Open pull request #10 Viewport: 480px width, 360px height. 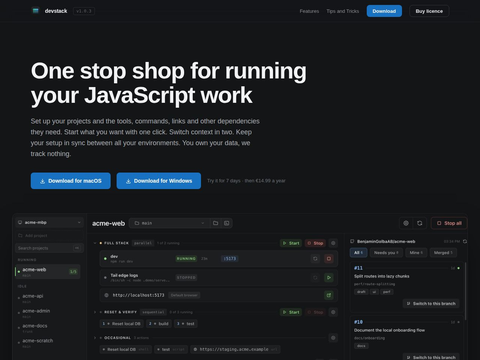(x=406, y=338)
